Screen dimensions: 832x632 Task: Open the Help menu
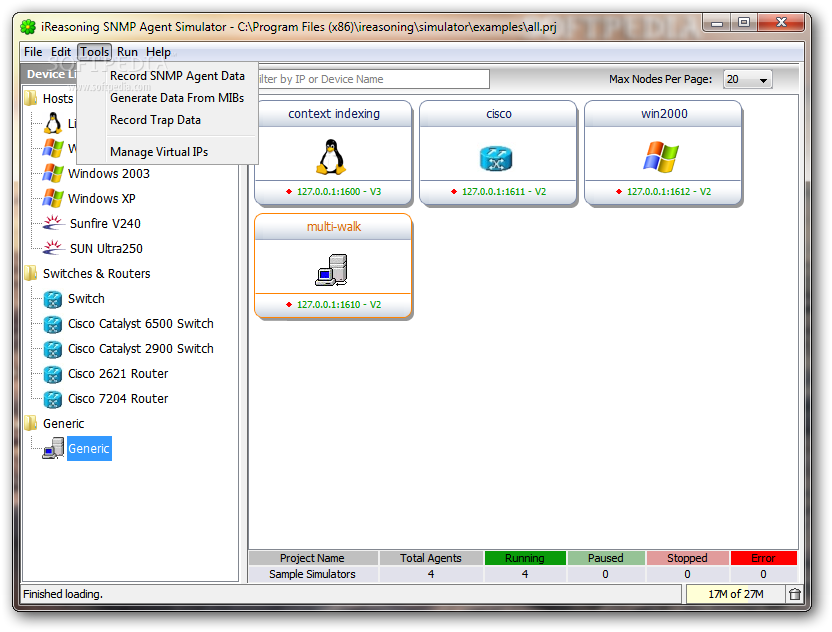point(158,52)
